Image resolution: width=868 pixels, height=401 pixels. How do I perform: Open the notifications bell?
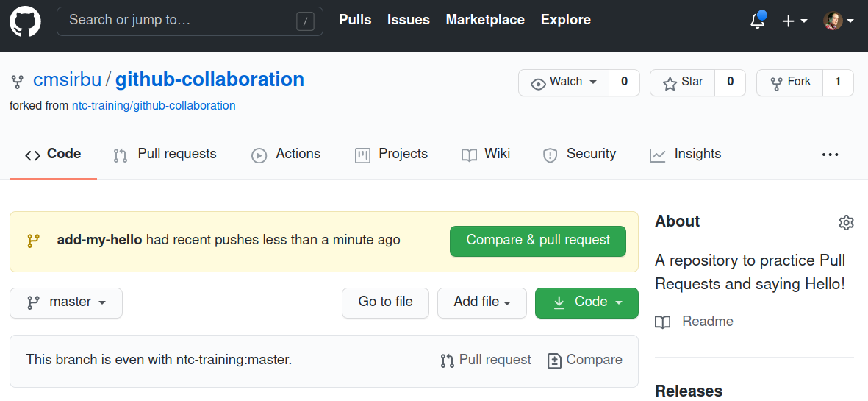[x=757, y=21]
